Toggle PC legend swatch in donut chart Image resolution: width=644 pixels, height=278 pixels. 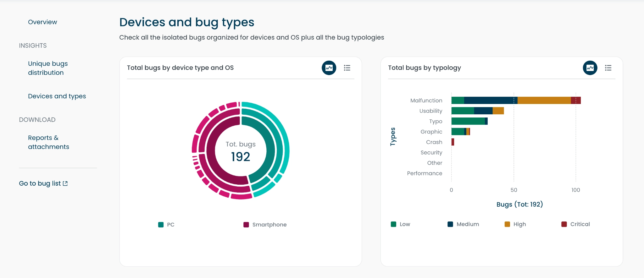click(161, 225)
